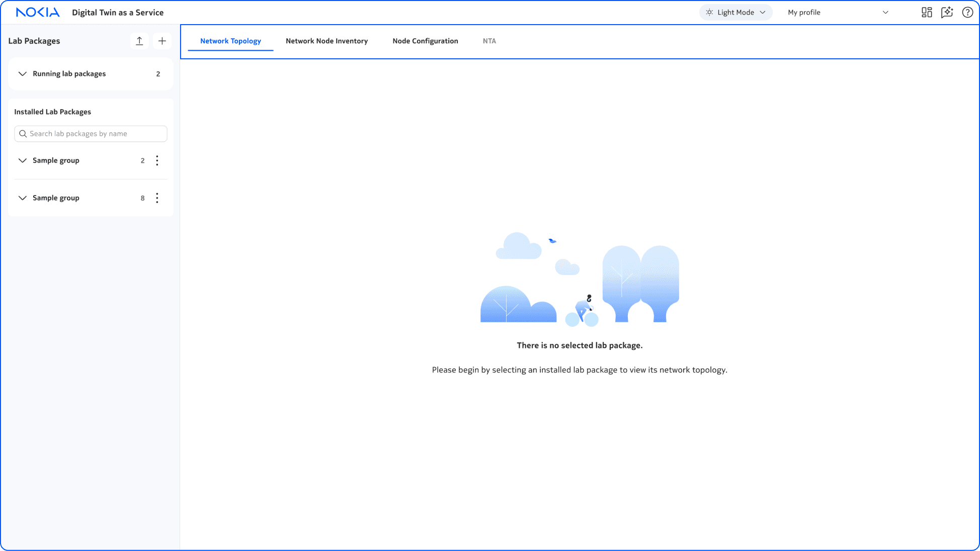Open kebab menu for first Sample group

[157, 160]
